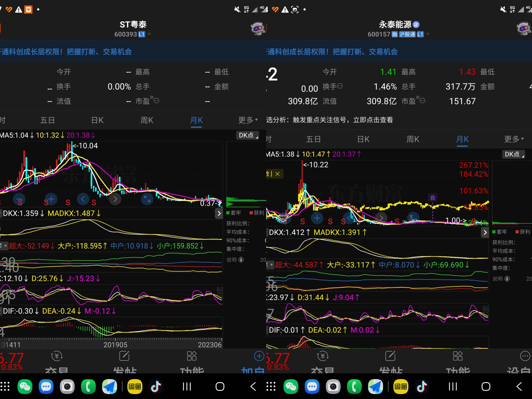Toggle 套牢 legend in ST粤泰 pane
Viewport: 532px width, 399px height.
(234, 213)
